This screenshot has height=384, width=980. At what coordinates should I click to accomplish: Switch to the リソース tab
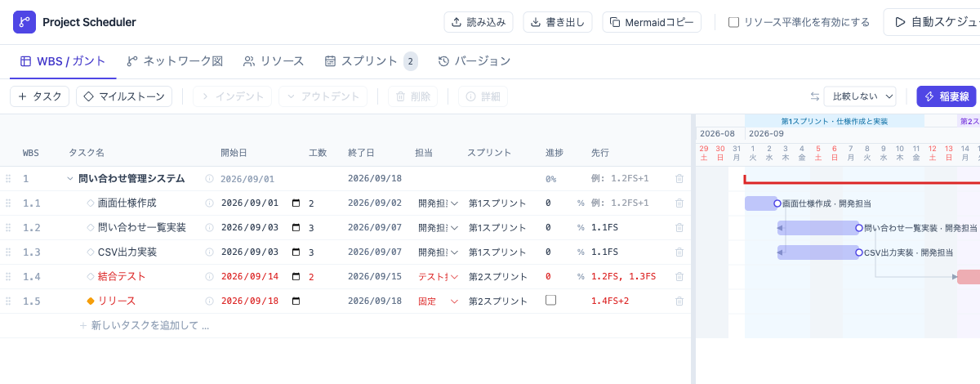pyautogui.click(x=274, y=61)
